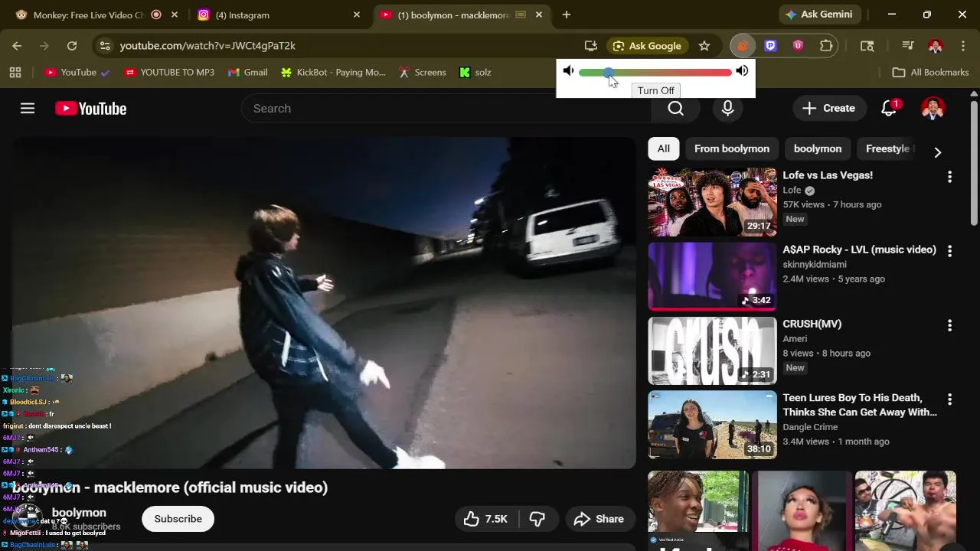Adjust the volume booster slider handle
This screenshot has height=551, width=980.
click(x=608, y=72)
